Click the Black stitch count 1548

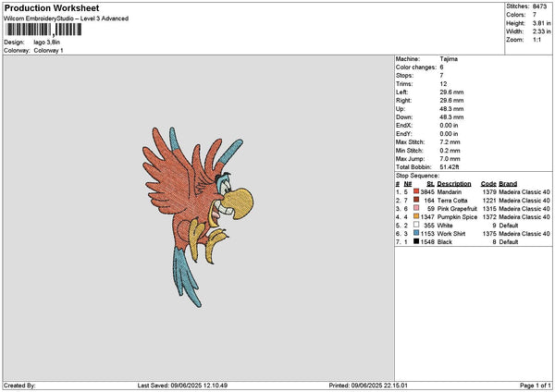pos(427,242)
